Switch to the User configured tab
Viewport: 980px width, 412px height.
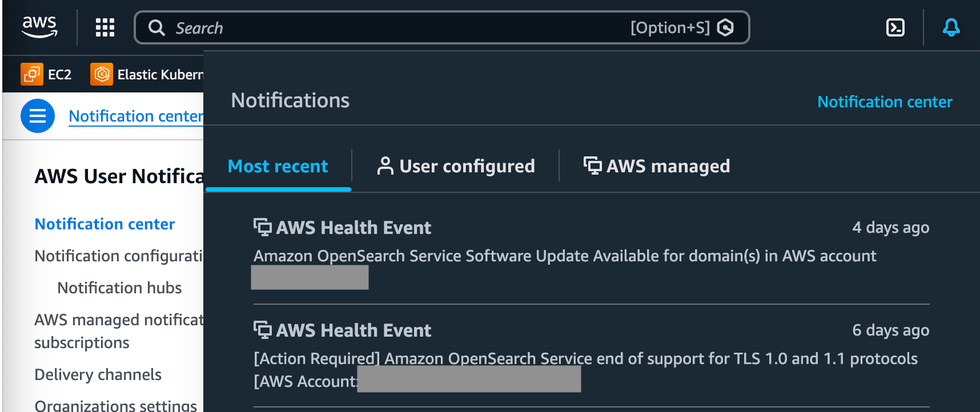point(467,165)
